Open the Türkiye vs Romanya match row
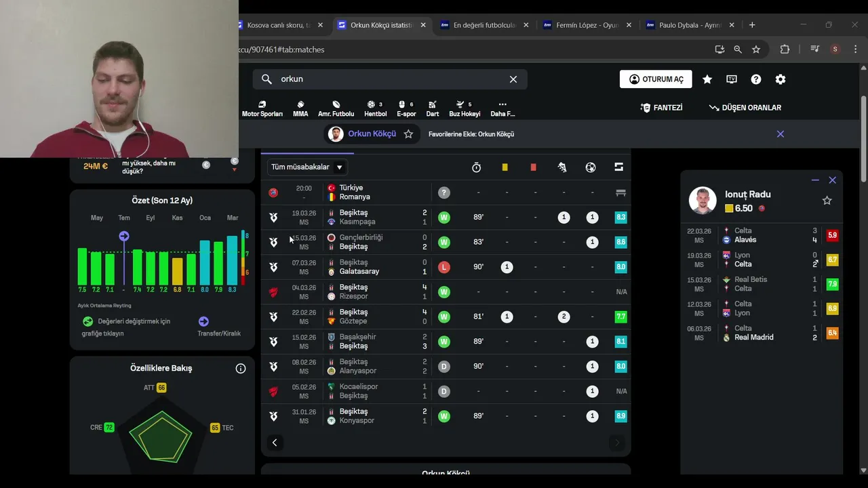 coord(446,192)
